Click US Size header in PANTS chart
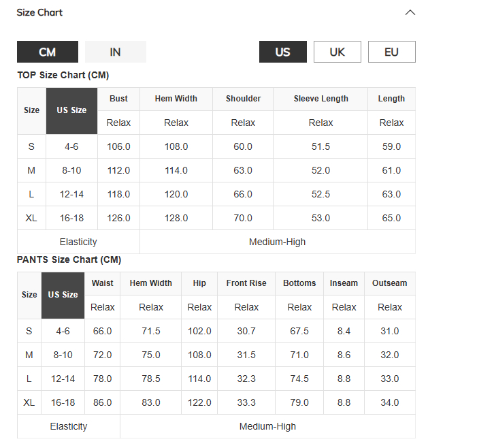 pos(63,295)
